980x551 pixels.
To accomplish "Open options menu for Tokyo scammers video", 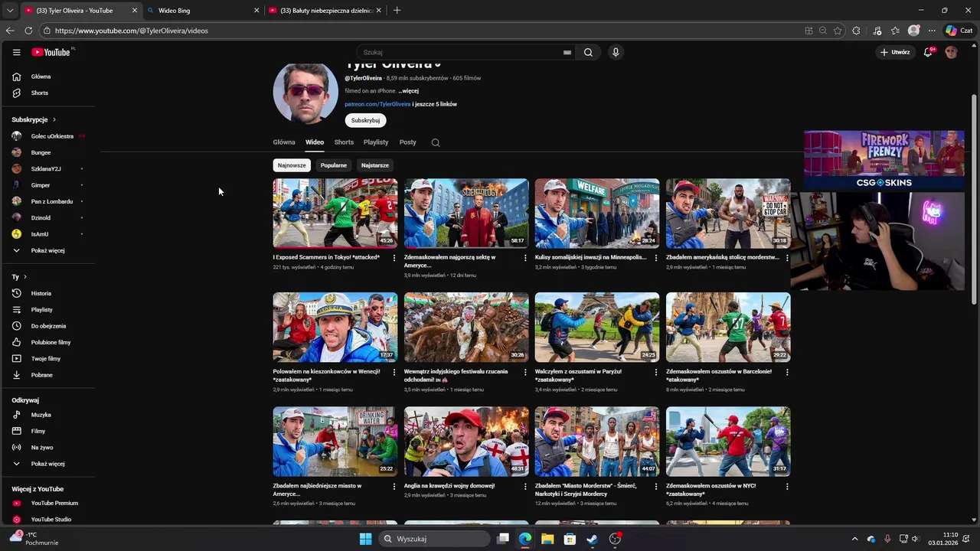I will click(x=394, y=258).
